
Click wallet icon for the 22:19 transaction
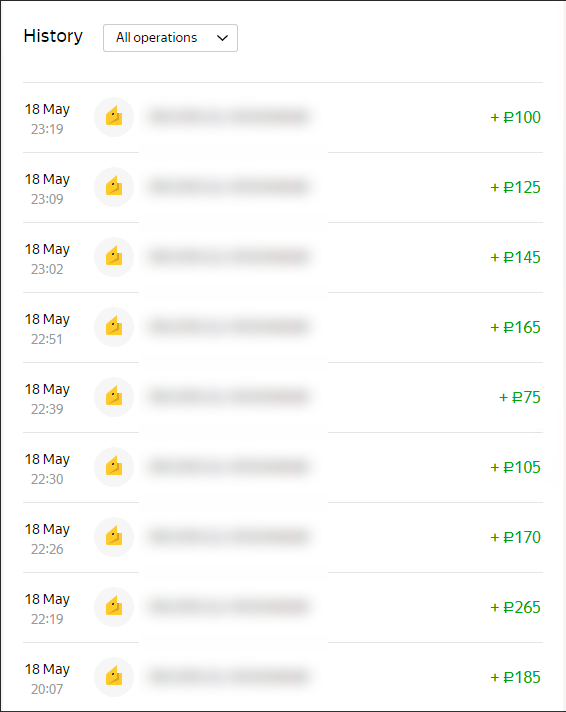coord(114,607)
